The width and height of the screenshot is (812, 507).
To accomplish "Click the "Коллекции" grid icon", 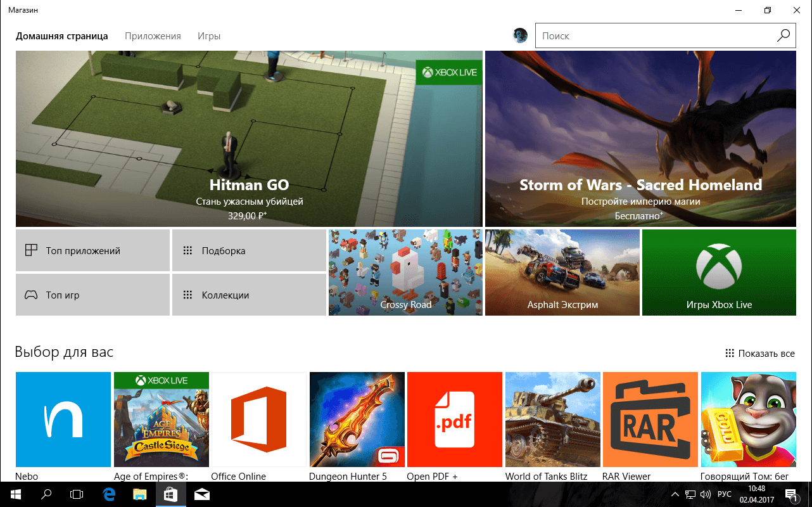I will (187, 295).
